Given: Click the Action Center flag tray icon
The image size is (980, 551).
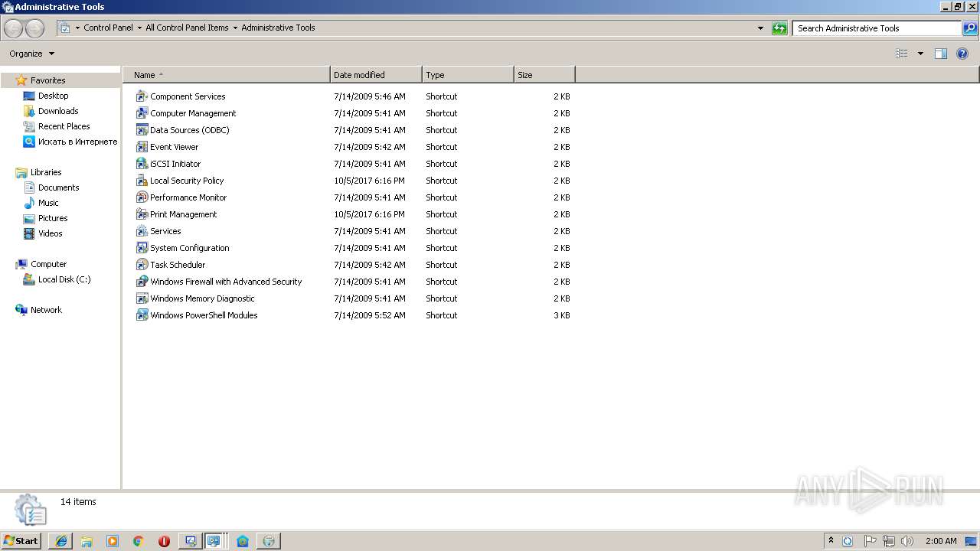Looking at the screenshot, I should (x=870, y=541).
